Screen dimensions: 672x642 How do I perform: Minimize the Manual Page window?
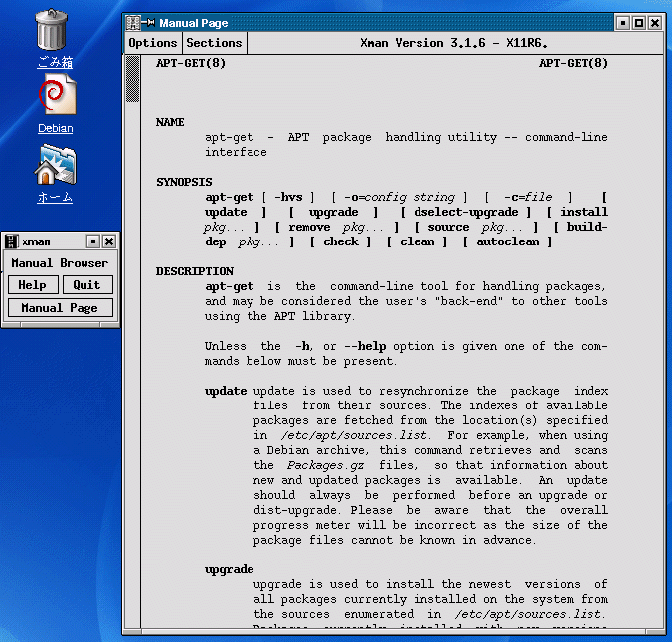point(623,23)
